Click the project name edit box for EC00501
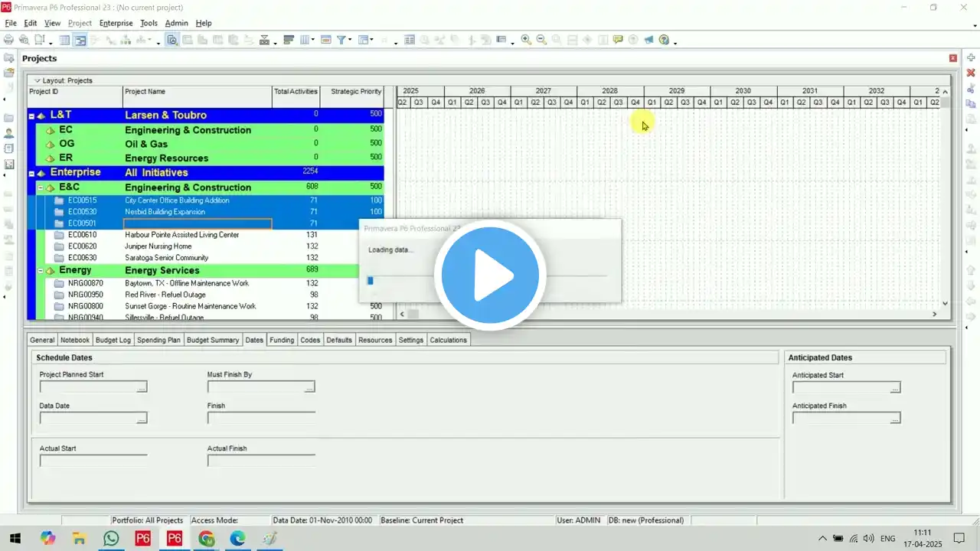Screen dimensions: 980x551 [x=198, y=223]
